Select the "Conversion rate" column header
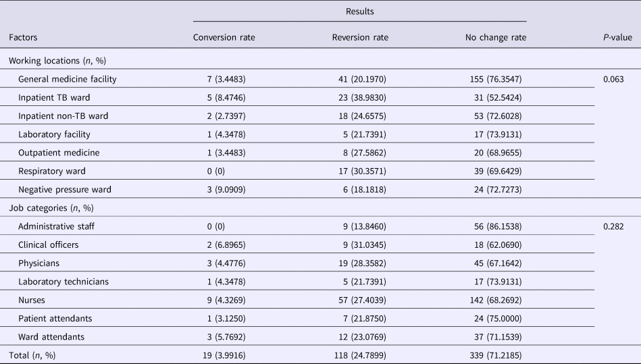Image resolution: width=641 pixels, height=364 pixels. pyautogui.click(x=221, y=38)
